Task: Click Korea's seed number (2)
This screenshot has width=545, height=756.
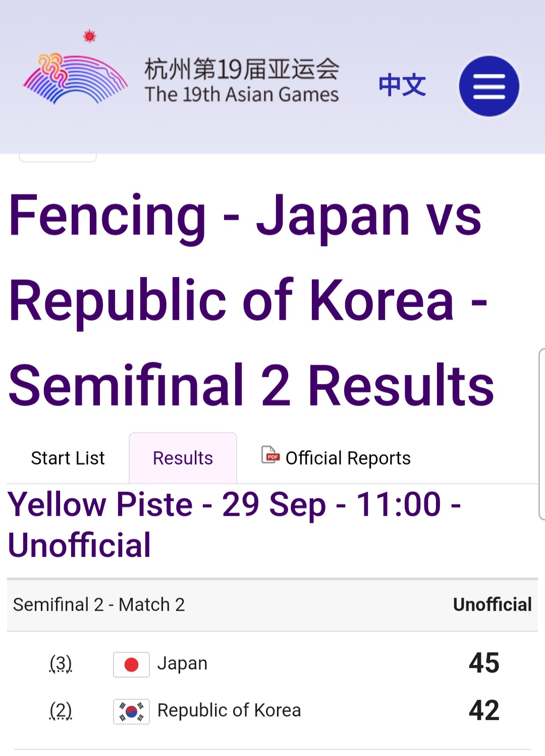Action: [x=61, y=711]
